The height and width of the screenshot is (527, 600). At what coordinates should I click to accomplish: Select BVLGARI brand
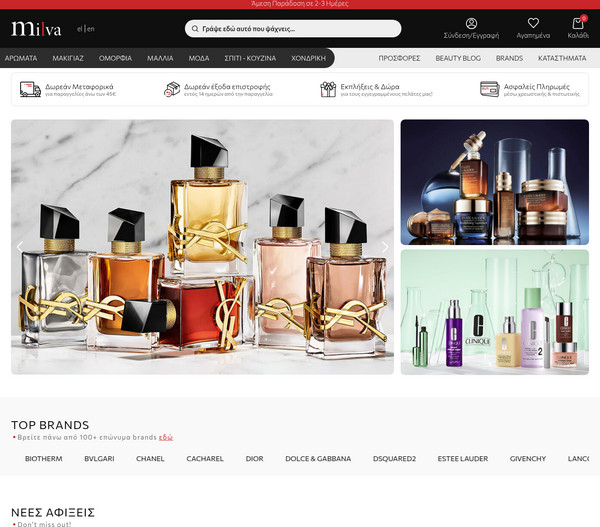click(99, 458)
